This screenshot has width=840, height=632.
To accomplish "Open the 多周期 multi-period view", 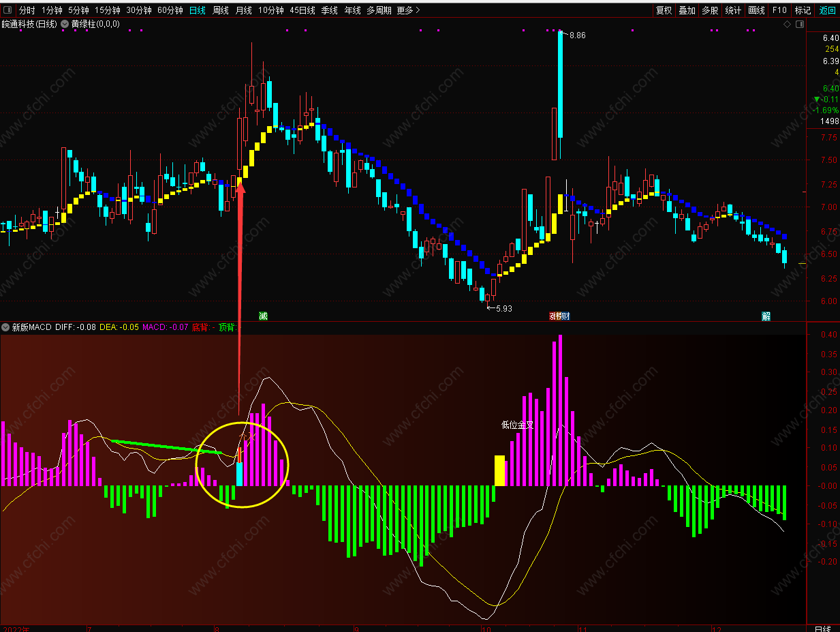I will click(379, 10).
